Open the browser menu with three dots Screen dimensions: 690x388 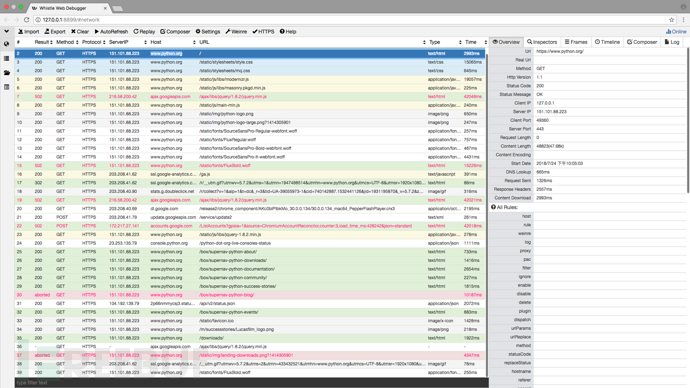683,20
